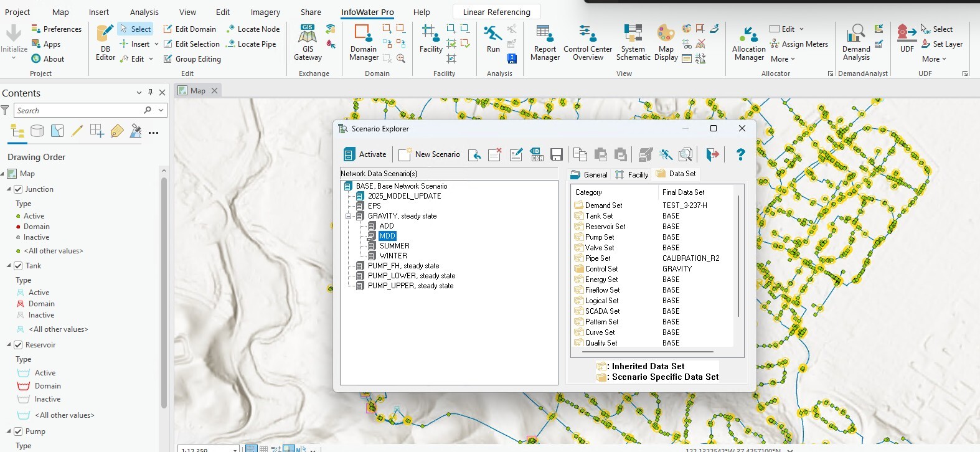This screenshot has height=452, width=980.
Task: Disable the Reservoir layer checkbox
Action: [18, 345]
